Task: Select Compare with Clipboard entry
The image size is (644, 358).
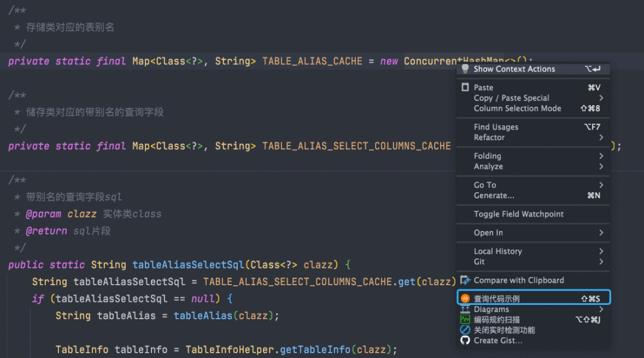Action: 533,280
